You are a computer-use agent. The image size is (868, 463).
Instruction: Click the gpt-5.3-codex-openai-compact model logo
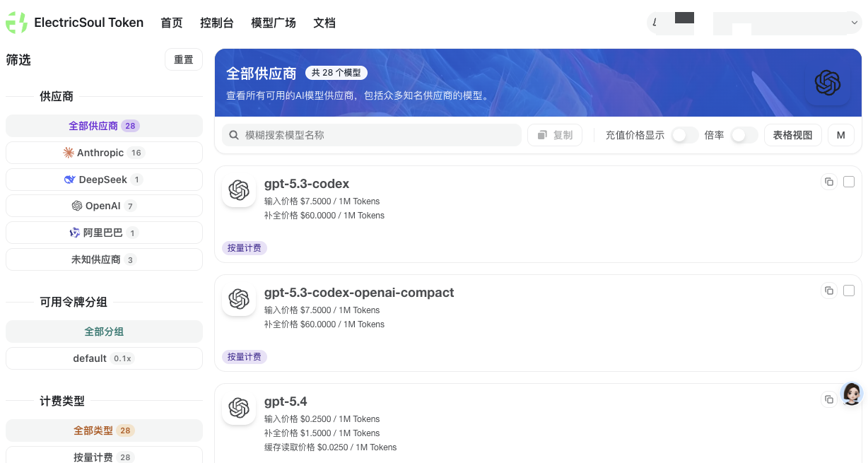pos(239,299)
